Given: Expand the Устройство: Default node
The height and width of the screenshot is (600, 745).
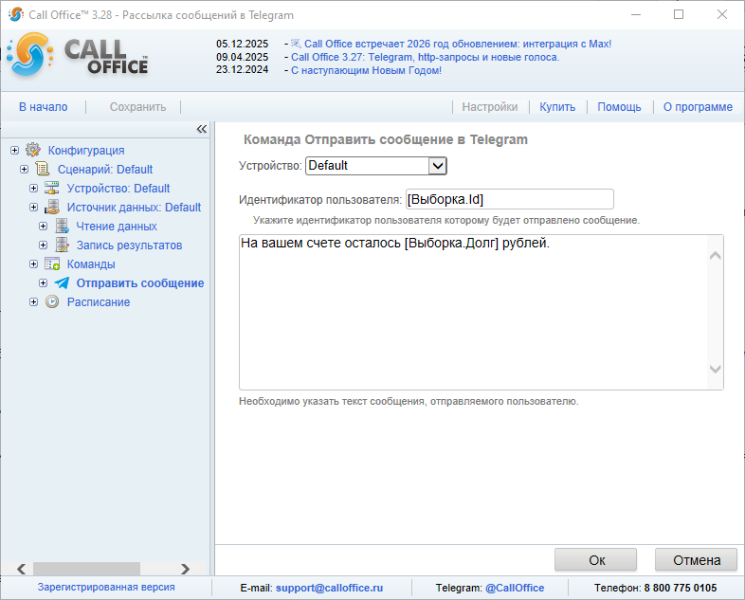Looking at the screenshot, I should point(33,188).
